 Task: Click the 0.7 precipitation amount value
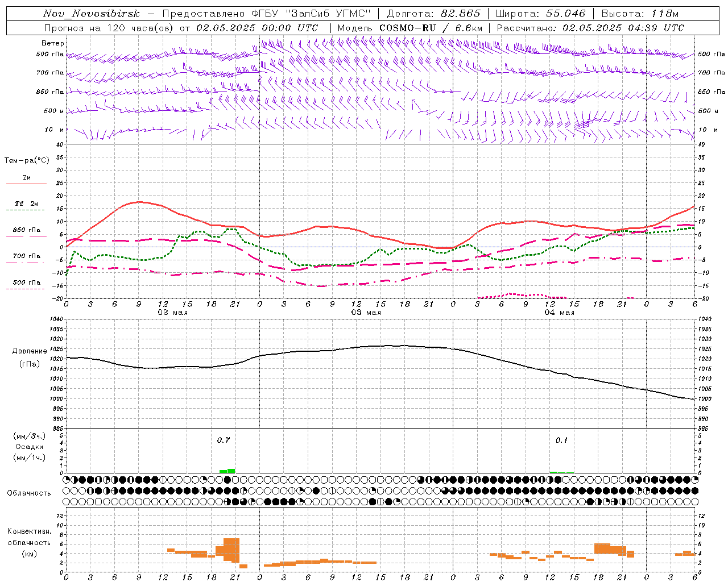click(x=224, y=440)
